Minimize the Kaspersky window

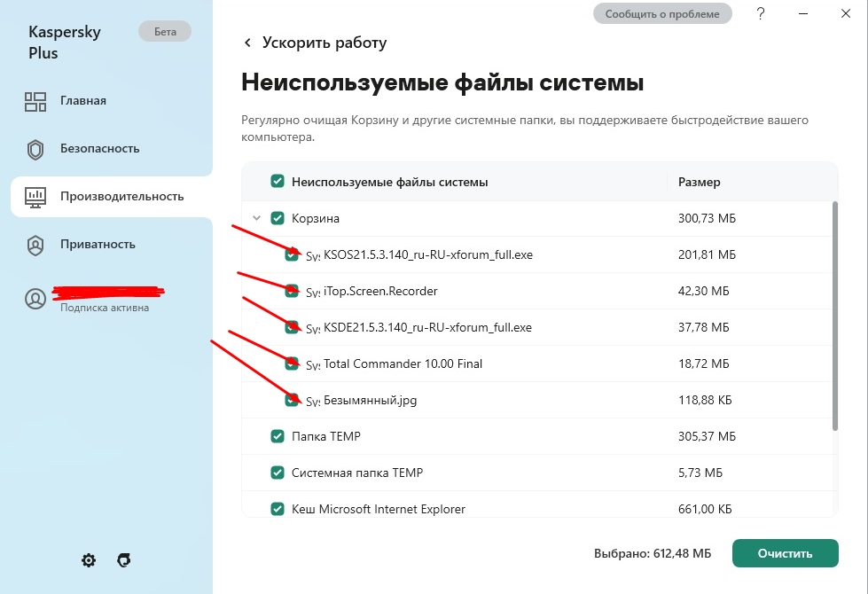tap(803, 13)
